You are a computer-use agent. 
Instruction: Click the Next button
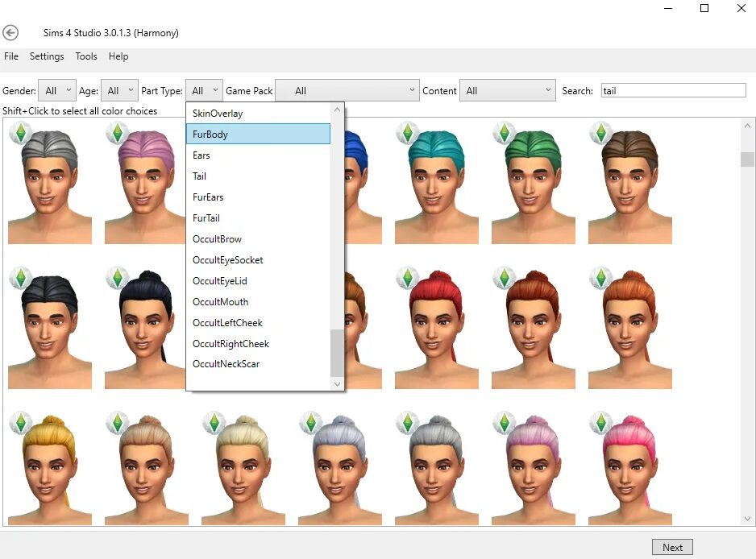pos(672,548)
